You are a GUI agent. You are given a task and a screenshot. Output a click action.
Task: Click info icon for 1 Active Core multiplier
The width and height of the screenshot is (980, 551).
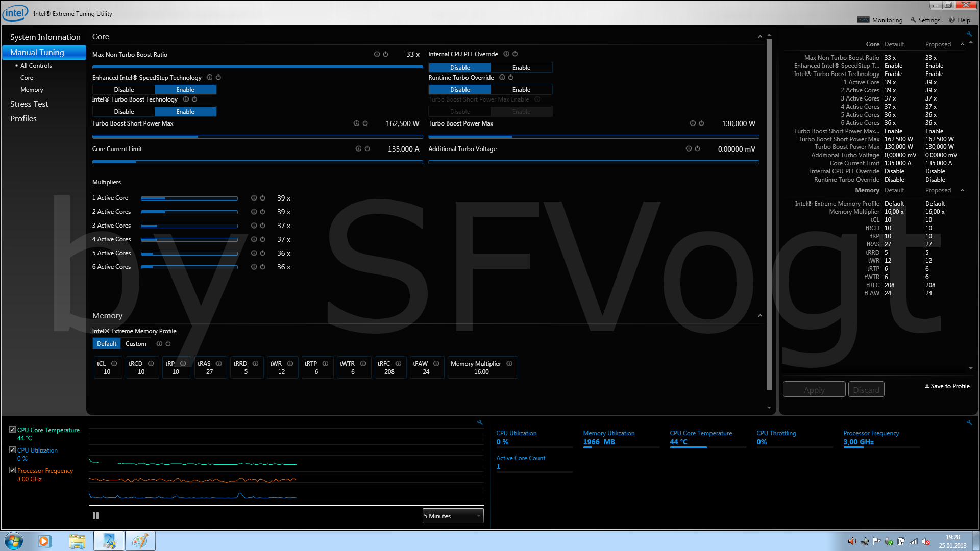click(x=254, y=198)
